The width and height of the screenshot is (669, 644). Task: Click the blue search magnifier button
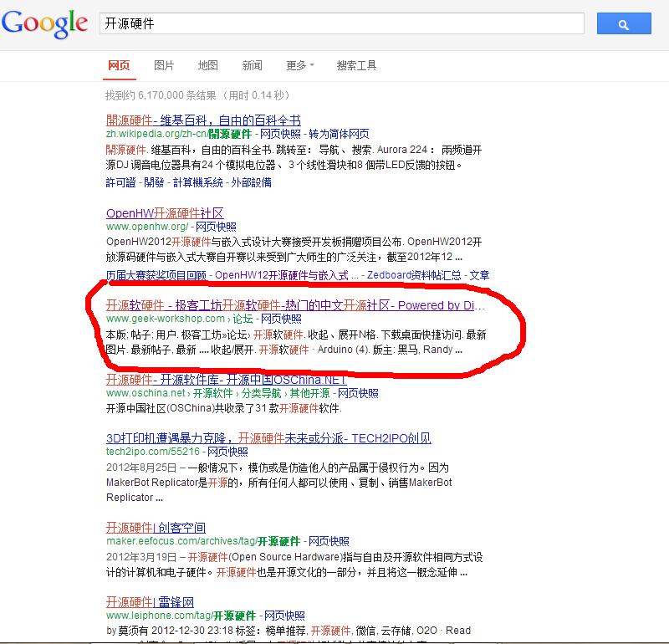[623, 23]
